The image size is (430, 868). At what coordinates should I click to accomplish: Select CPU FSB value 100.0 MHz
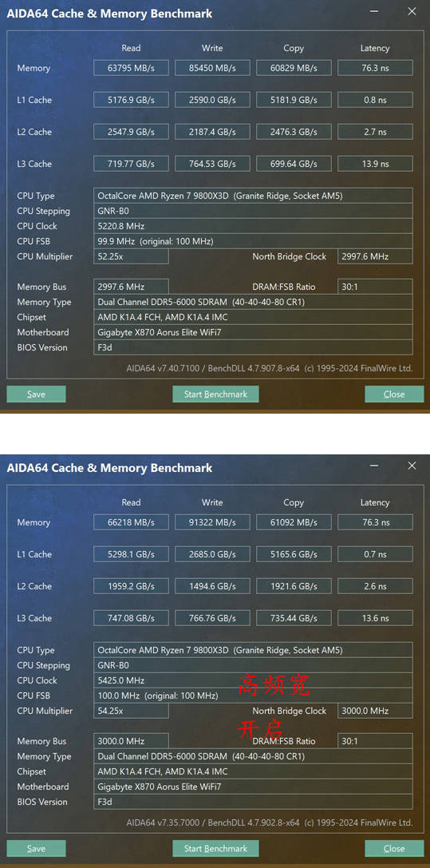(253, 696)
